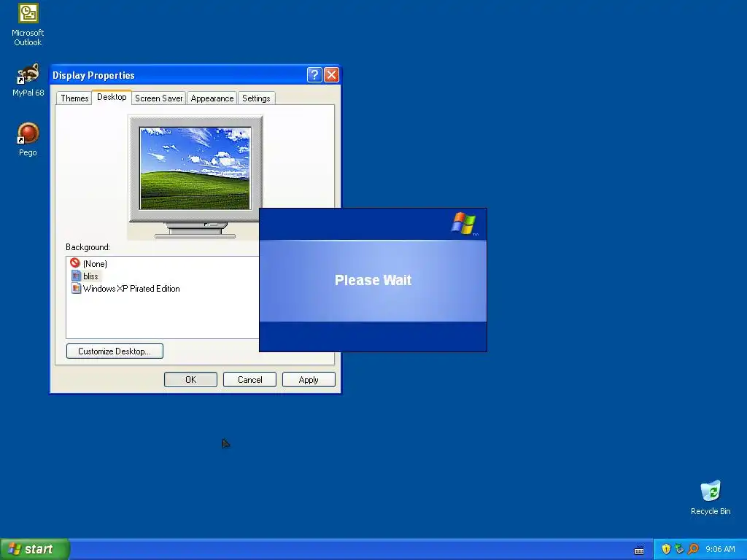Click the Windows logo on Please Wait splash
The width and height of the screenshot is (747, 560).
click(x=463, y=223)
